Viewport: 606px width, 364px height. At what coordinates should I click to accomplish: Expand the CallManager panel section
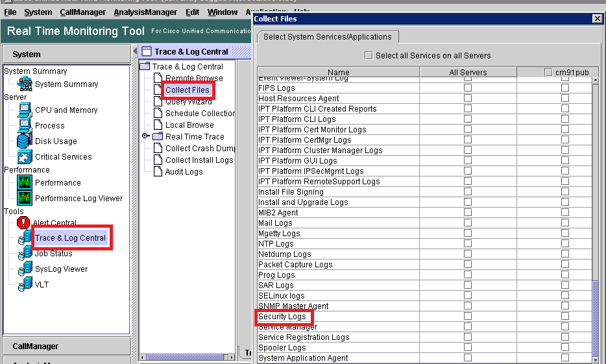click(x=67, y=346)
